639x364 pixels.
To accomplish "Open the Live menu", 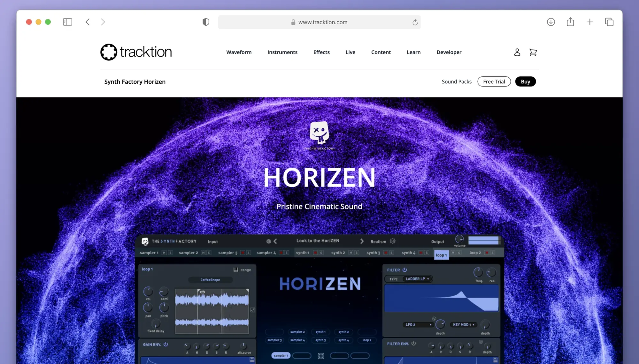I will tap(350, 52).
